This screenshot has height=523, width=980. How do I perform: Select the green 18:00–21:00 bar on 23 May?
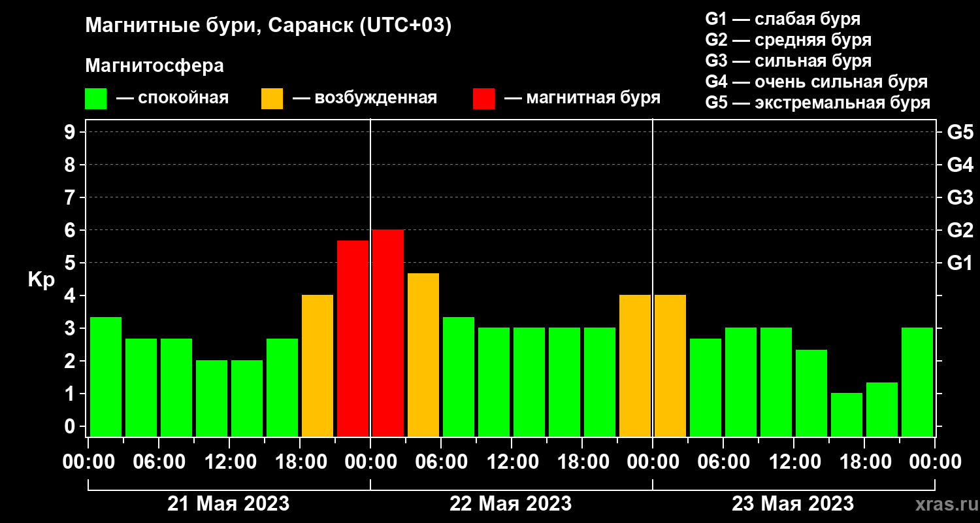(882, 409)
